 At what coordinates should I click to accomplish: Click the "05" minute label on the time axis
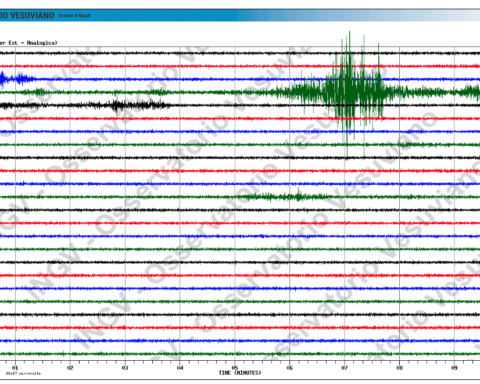235,368
